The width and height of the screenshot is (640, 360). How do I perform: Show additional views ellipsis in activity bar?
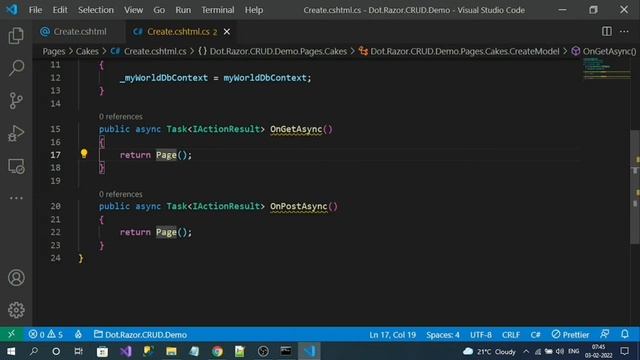pyautogui.click(x=16, y=198)
